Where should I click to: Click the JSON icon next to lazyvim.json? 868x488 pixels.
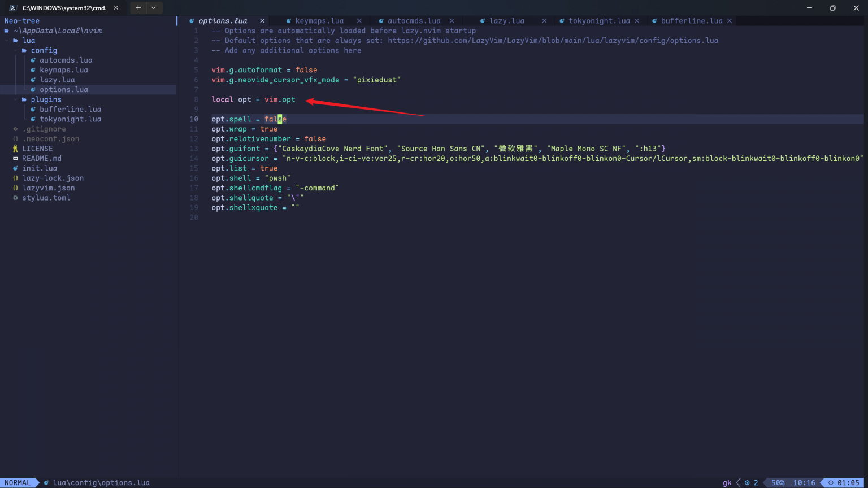click(x=15, y=188)
